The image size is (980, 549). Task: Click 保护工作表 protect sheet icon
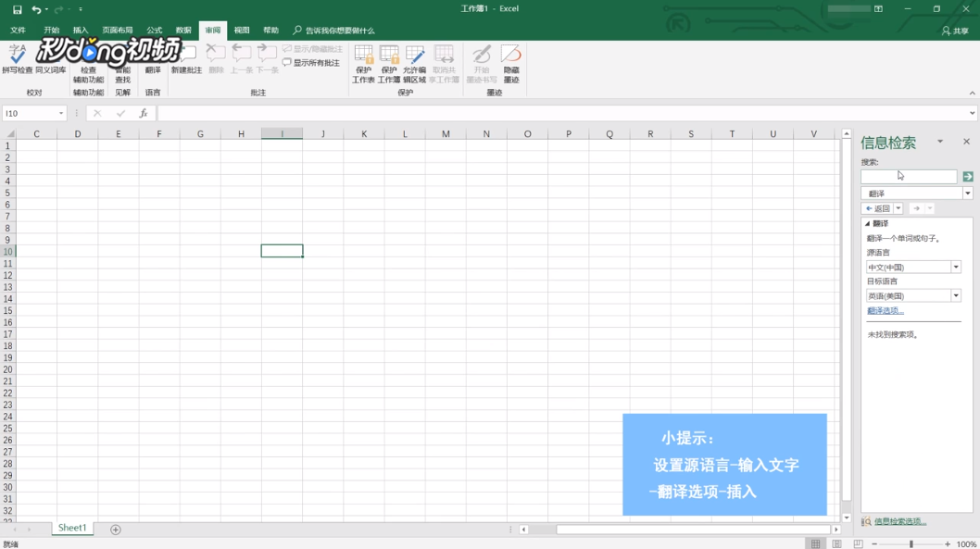coord(363,64)
